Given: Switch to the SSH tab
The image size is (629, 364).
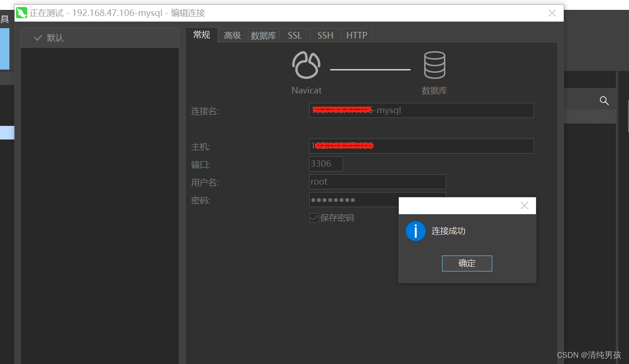Looking at the screenshot, I should coord(326,35).
